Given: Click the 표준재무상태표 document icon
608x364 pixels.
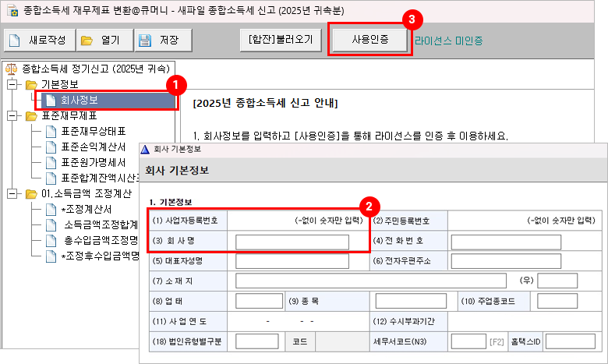Looking at the screenshot, I should [51, 132].
